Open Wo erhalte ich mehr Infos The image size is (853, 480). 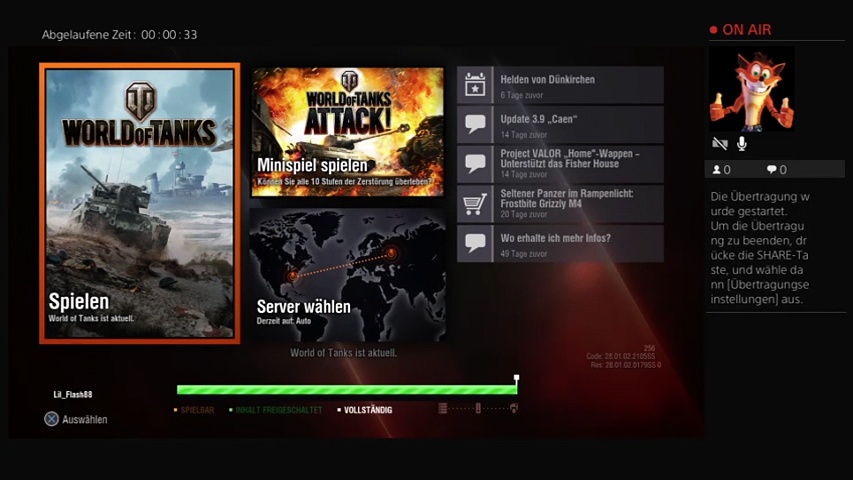579,243
